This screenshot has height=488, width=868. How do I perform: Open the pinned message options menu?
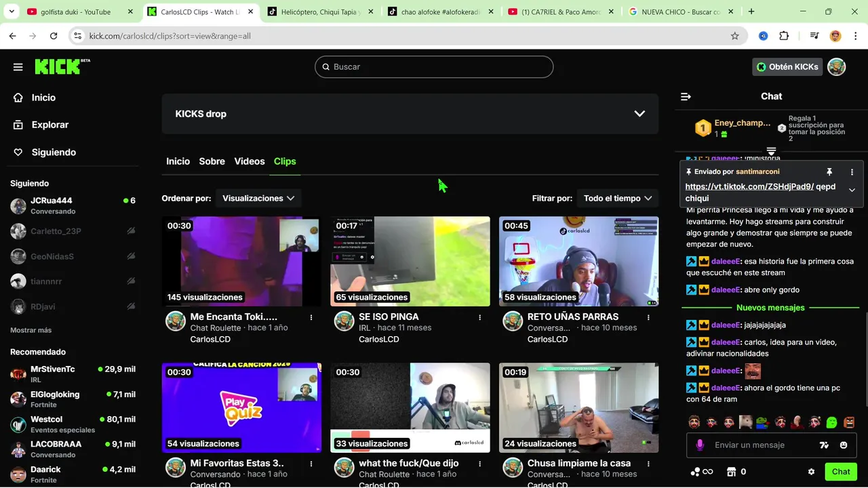(852, 172)
